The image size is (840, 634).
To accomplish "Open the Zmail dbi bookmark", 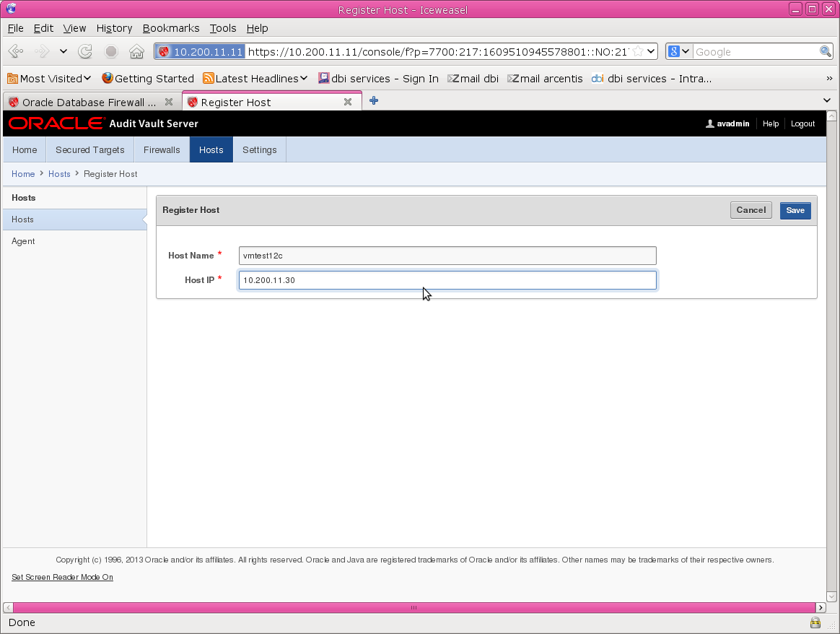I will point(473,78).
